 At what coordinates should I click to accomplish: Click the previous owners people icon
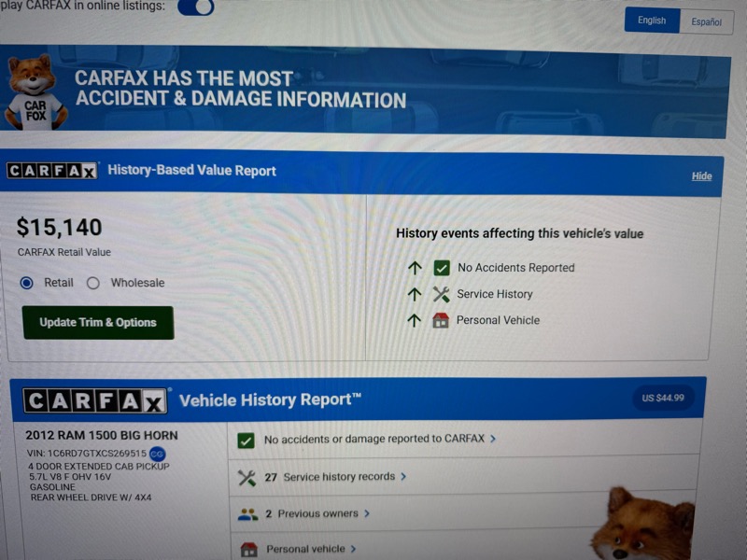pos(247,513)
